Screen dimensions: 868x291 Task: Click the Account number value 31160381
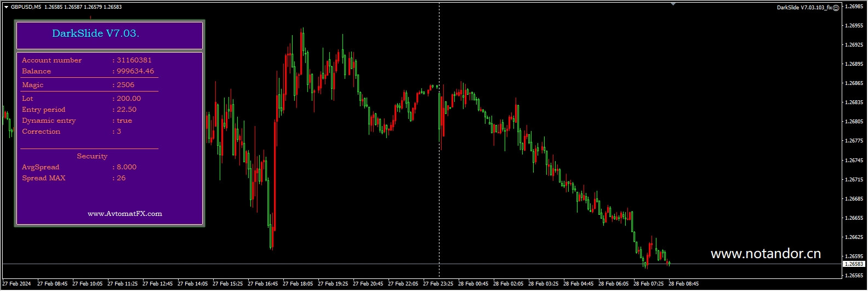pyautogui.click(x=134, y=60)
